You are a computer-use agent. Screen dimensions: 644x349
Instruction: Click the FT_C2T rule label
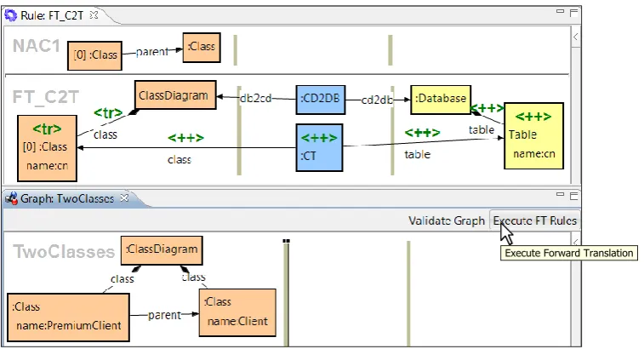point(46,97)
